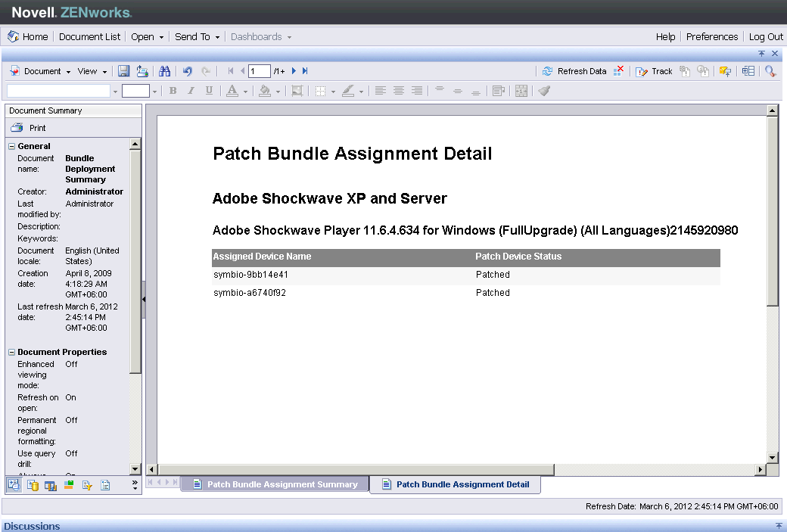
Task: Click the background image icon
Action: tap(297, 91)
